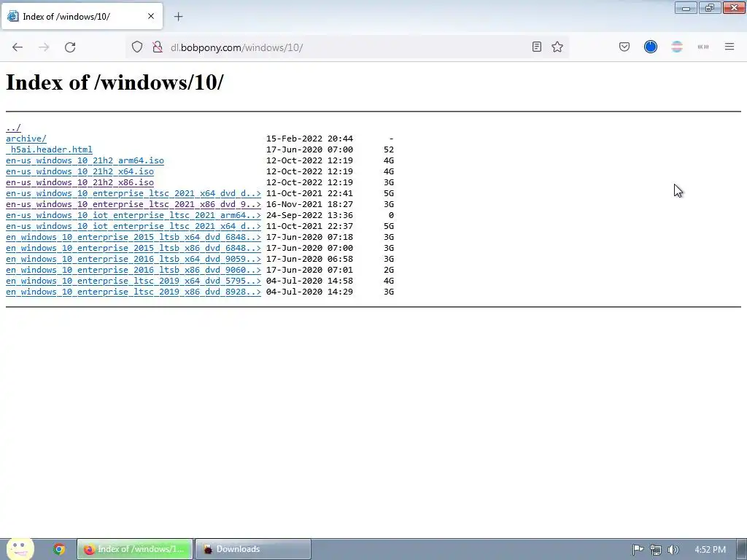The width and height of the screenshot is (747, 560).
Task: Open the volume speaker tray icon
Action: [673, 550]
